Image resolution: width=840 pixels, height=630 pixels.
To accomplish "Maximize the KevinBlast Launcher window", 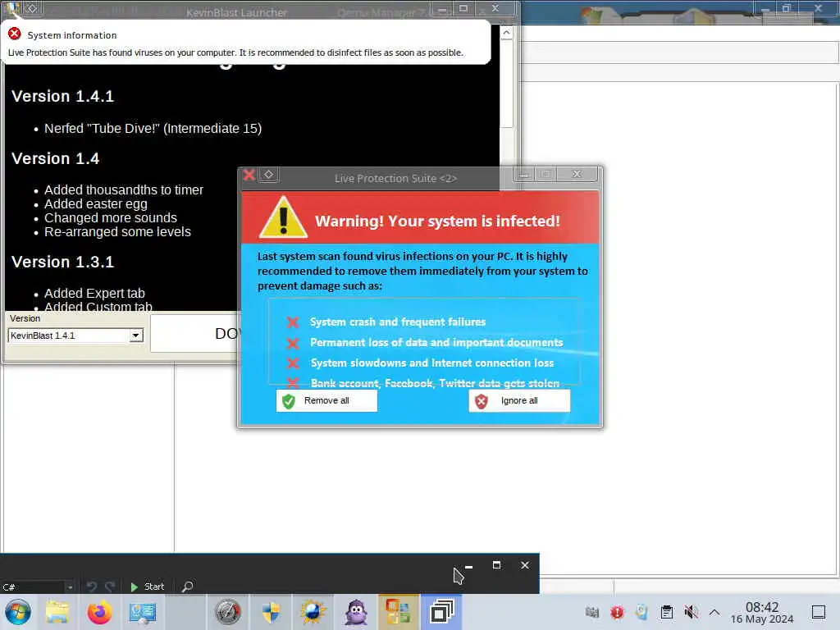I will pyautogui.click(x=463, y=8).
